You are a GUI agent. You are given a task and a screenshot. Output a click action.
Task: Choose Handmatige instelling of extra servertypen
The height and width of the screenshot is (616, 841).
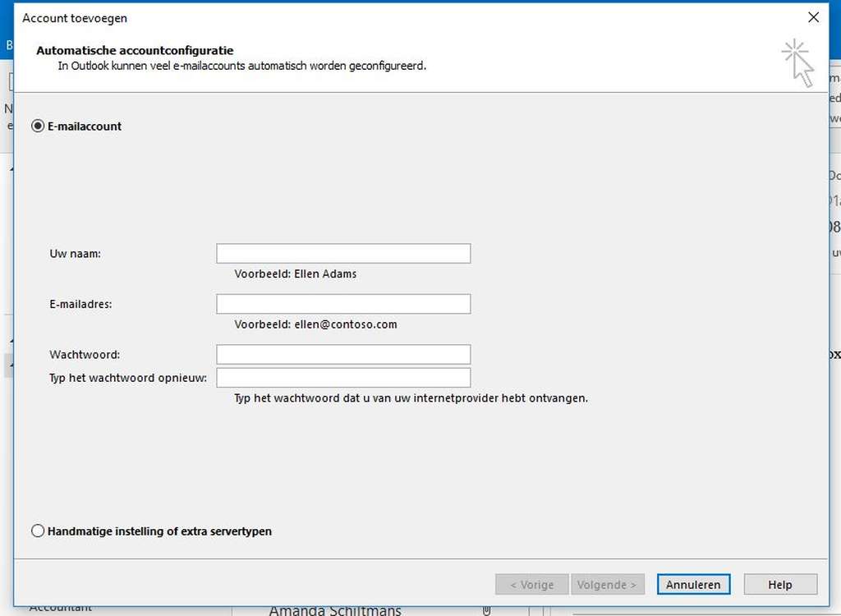tap(38, 531)
